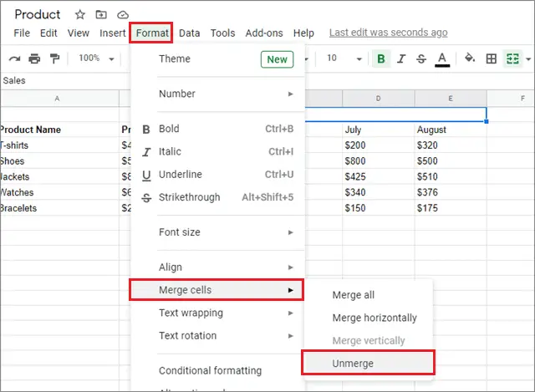Choose Underline in the Format menu

click(x=217, y=175)
